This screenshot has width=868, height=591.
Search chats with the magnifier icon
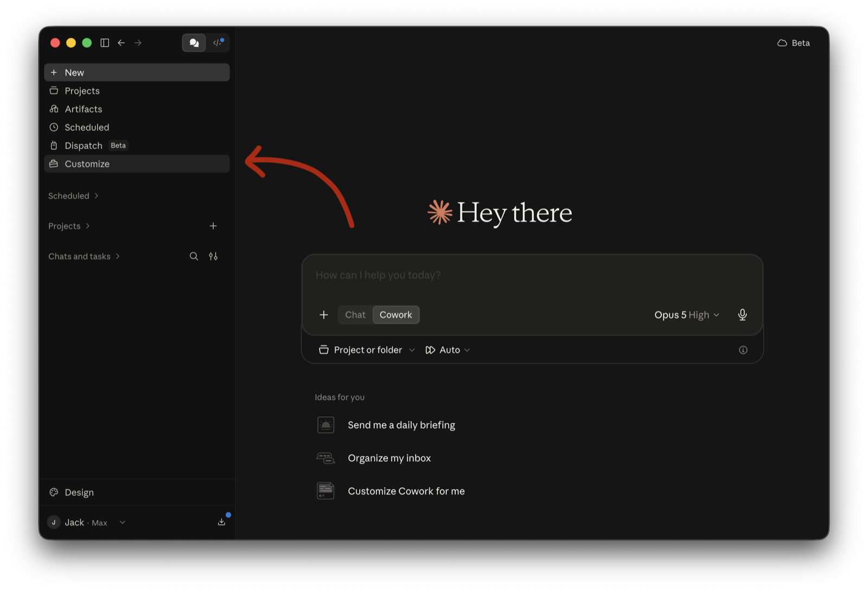[194, 257]
